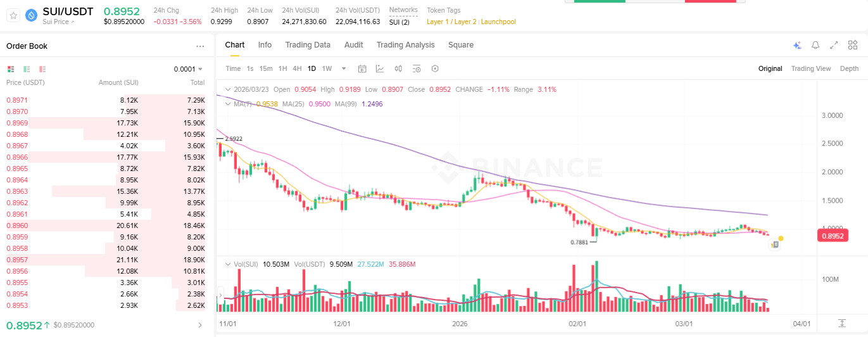Switch to Trading View chart
The image size is (868, 337).
point(810,68)
